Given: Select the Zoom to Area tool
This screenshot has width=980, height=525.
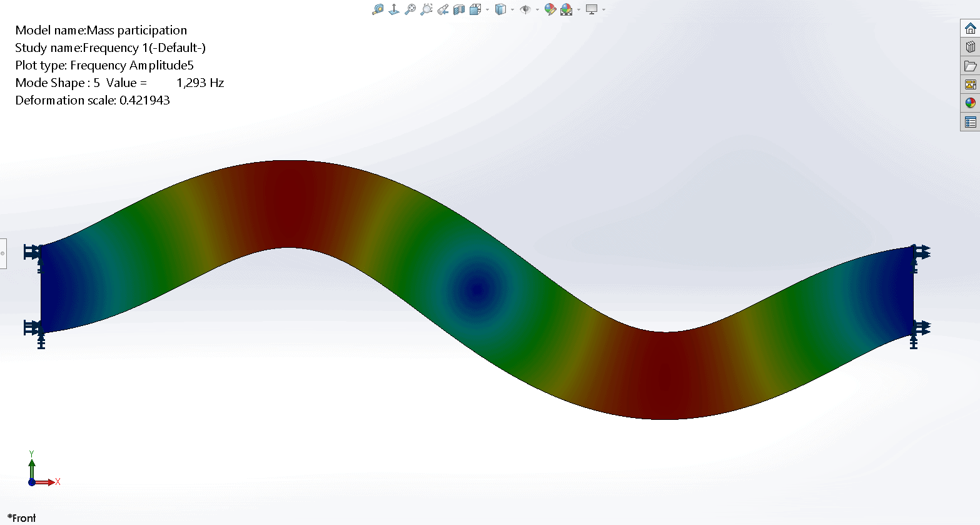Looking at the screenshot, I should [427, 9].
